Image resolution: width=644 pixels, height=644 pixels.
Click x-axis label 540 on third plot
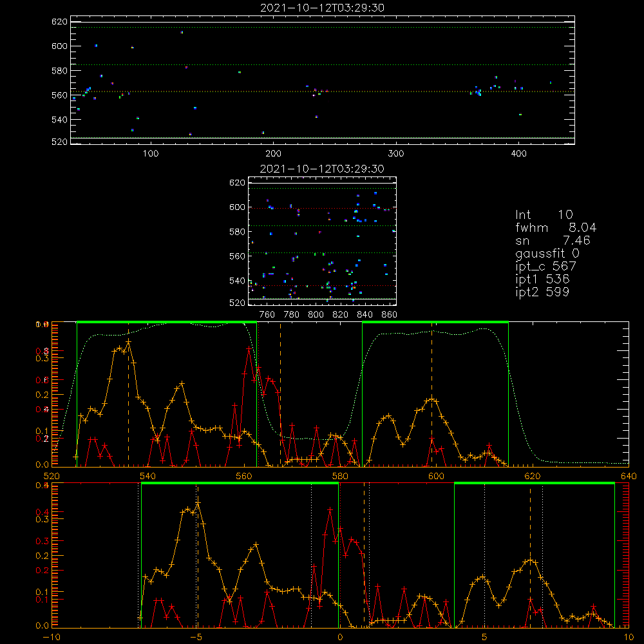(x=148, y=476)
